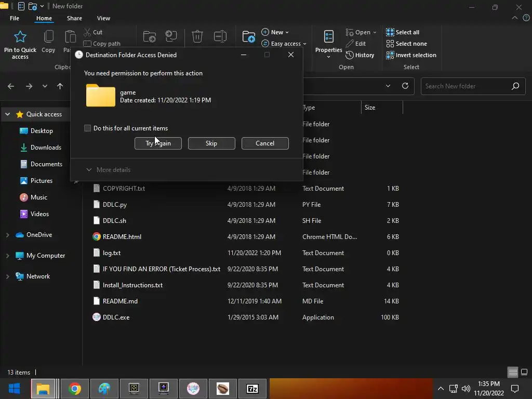Expand the OneDrive tree node

pyautogui.click(x=7, y=235)
